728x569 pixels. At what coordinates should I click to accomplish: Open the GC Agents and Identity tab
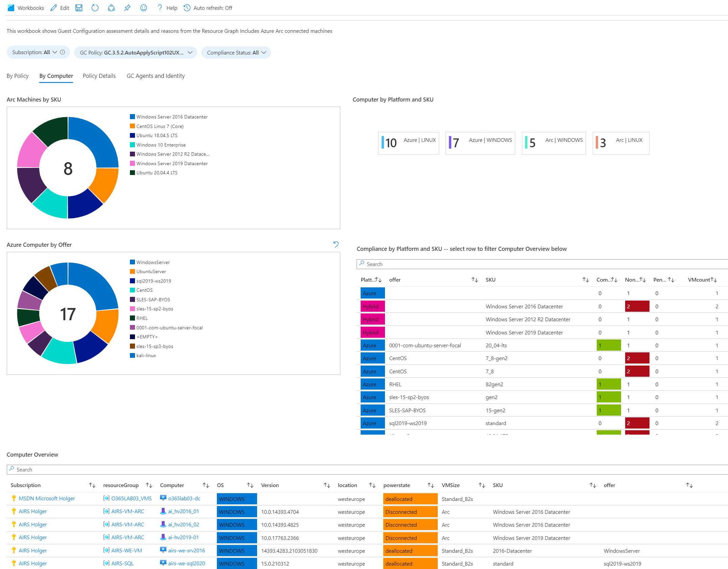pos(156,76)
